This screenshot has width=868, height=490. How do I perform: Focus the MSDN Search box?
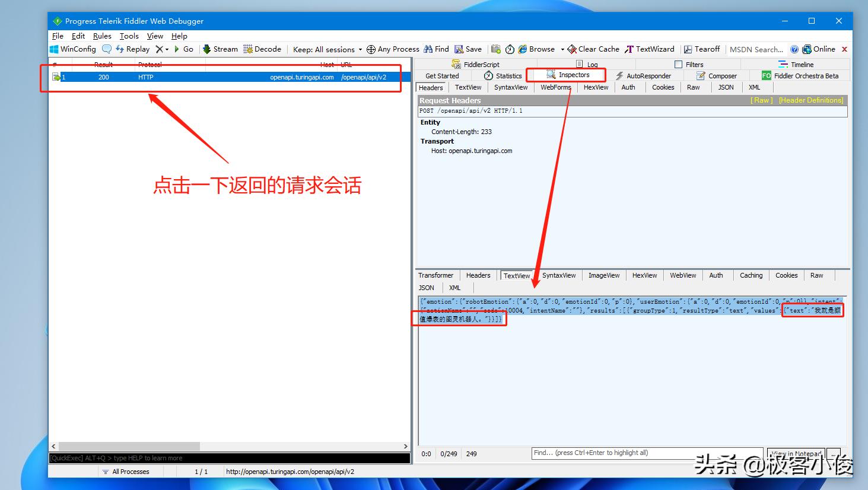point(756,49)
